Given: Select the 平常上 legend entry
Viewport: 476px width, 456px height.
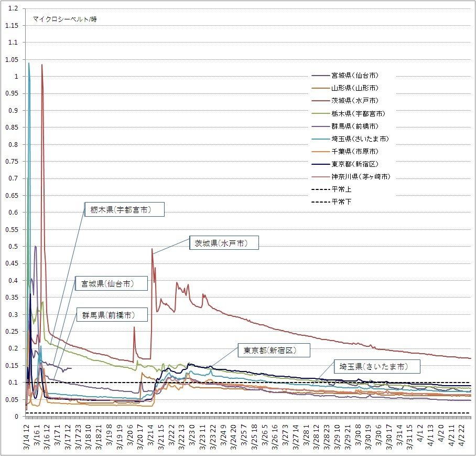Looking at the screenshot, I should [341, 189].
